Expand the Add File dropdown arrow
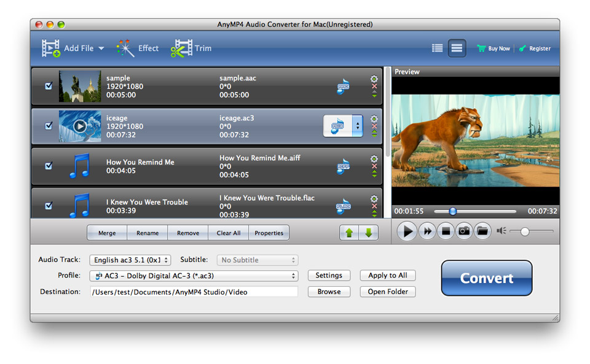Viewport: 590px width, 364px height. [101, 48]
